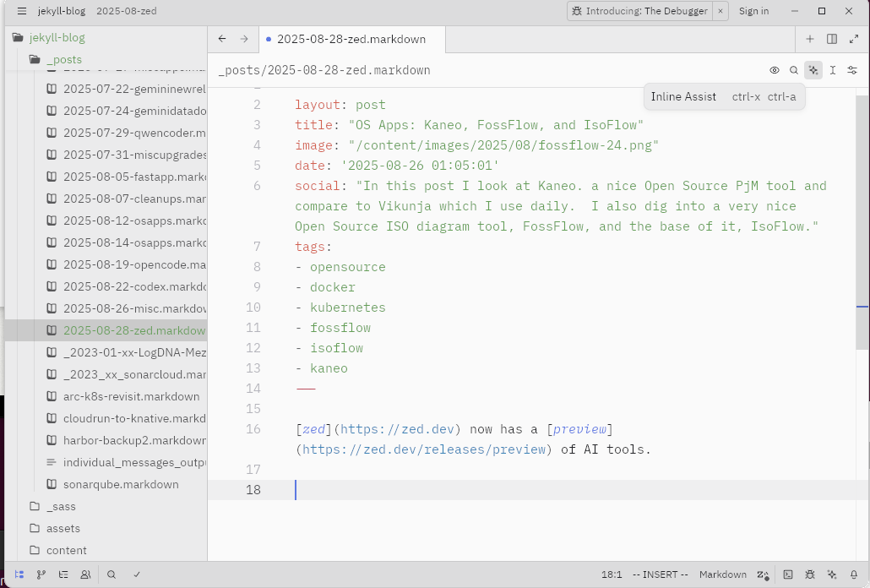Open the jekyll-blog project switcher in title bar

pyautogui.click(x=61, y=11)
